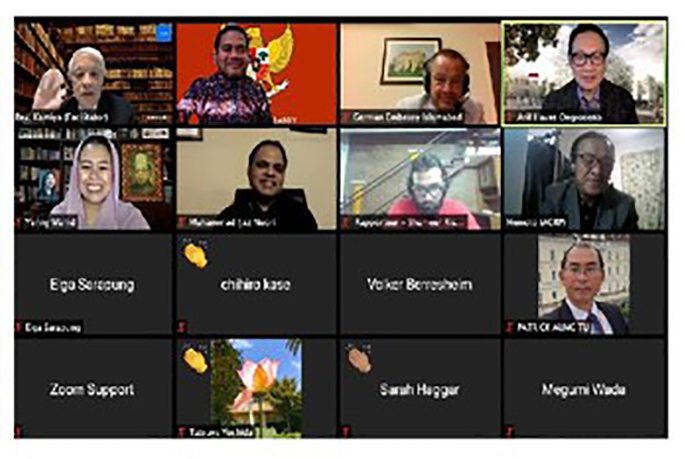The width and height of the screenshot is (685, 459).
Task: Select the Elga Sarapung name in tile center
Action: coord(92,285)
